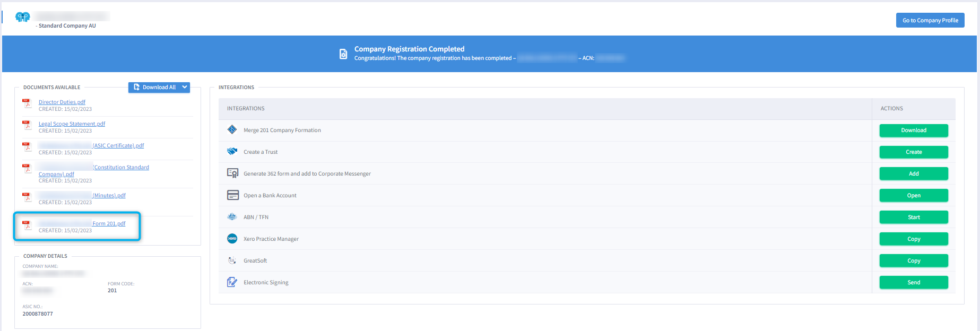
Task: Click the Create a Trust handshake icon
Action: tap(232, 152)
